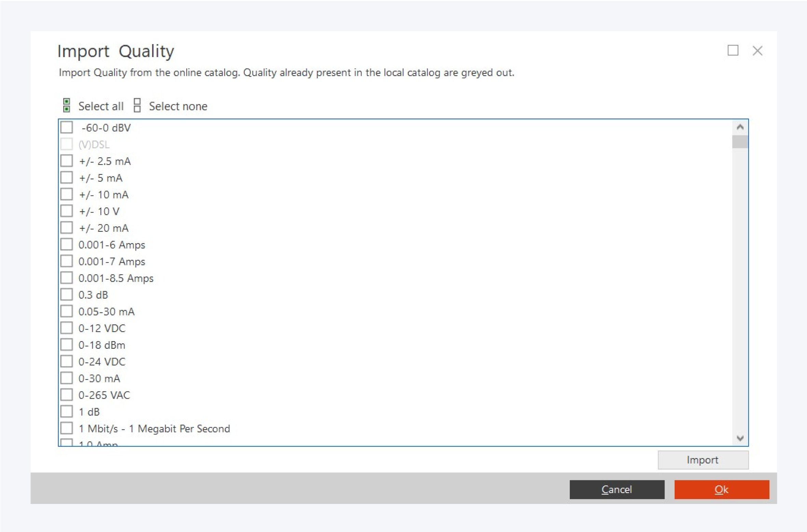Close the Import Quality dialog
This screenshot has width=807, height=532.
757,51
